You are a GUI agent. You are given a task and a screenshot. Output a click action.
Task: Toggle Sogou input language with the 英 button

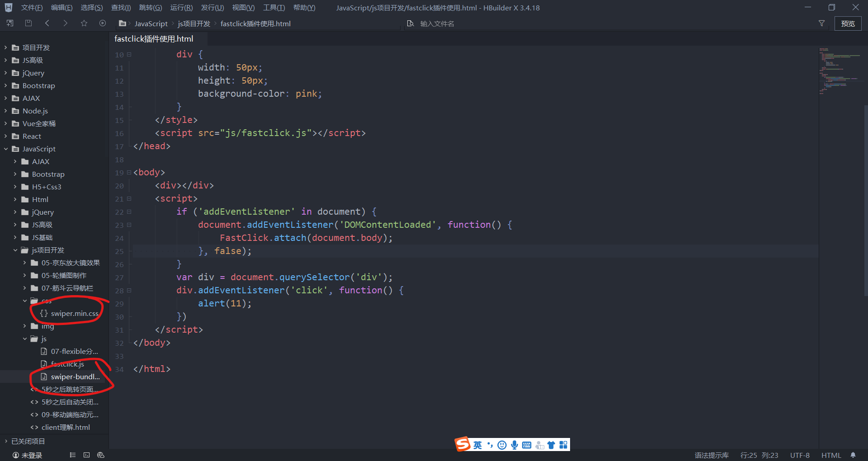click(x=477, y=445)
